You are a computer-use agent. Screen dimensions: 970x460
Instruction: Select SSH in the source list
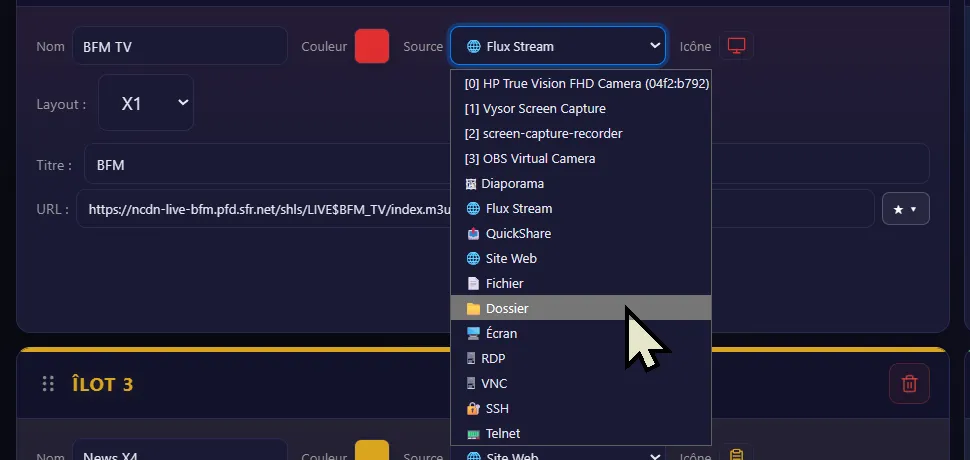pos(581,409)
